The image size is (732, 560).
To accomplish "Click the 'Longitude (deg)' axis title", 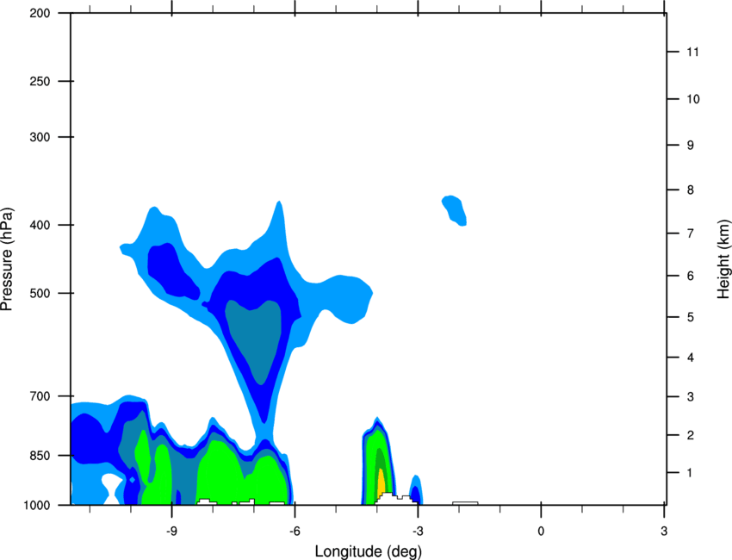I will pos(369,551).
